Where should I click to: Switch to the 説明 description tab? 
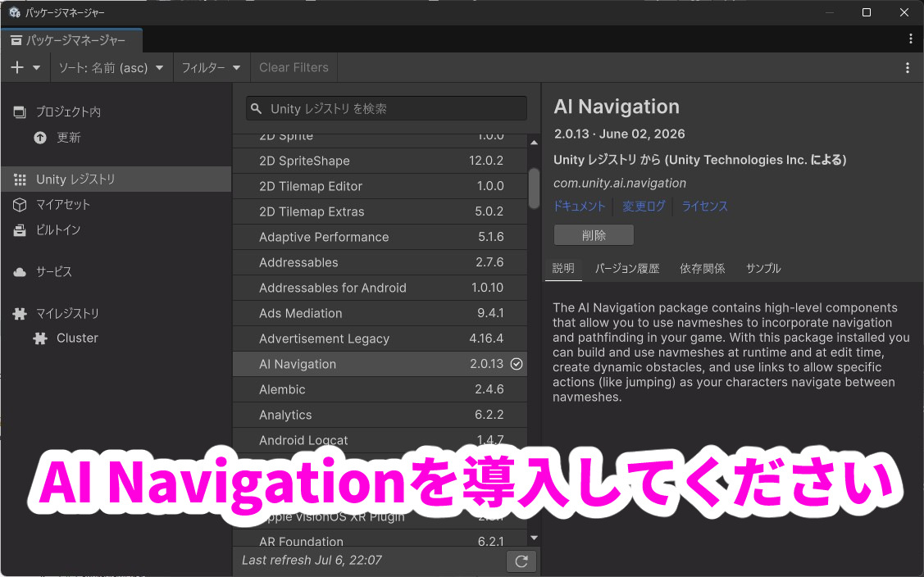(x=563, y=269)
